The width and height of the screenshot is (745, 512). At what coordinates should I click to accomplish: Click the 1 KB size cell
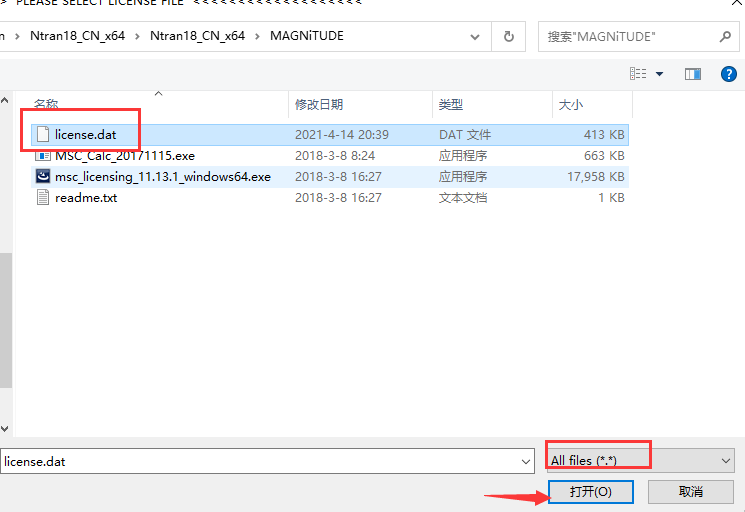611,198
